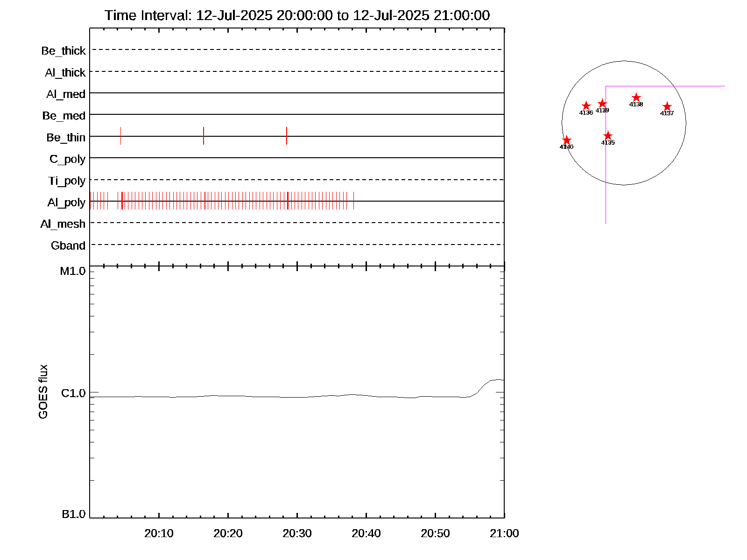Click the last Al_poly red tick mark
This screenshot has width=747, height=560.
pyautogui.click(x=354, y=201)
